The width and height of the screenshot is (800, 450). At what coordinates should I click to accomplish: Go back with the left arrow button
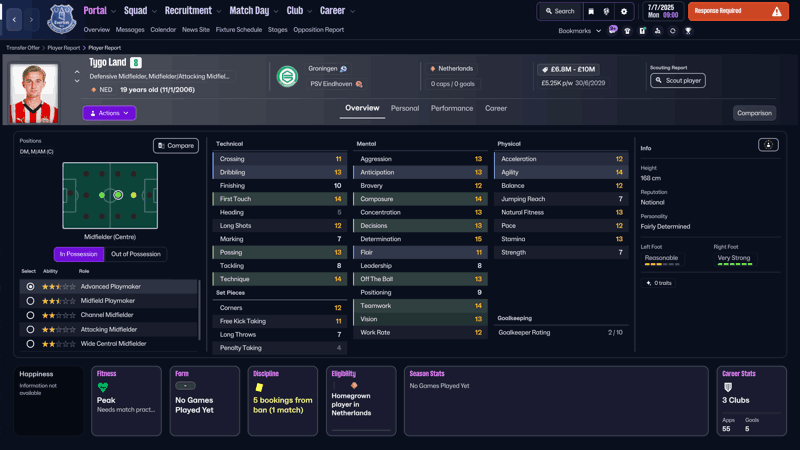[x=14, y=19]
